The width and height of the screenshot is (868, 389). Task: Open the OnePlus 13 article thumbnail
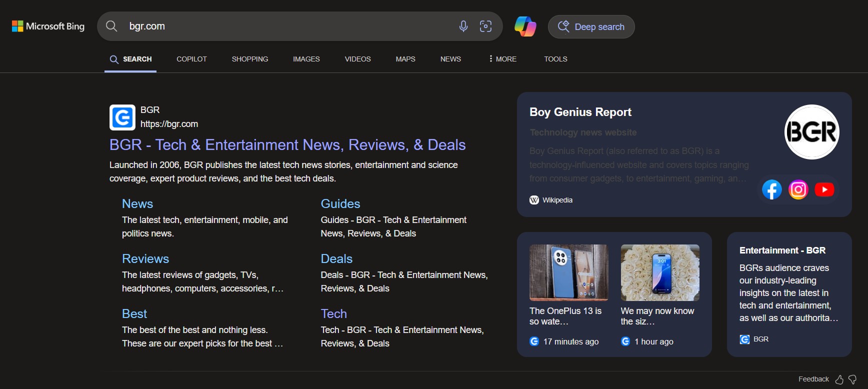pyautogui.click(x=568, y=272)
